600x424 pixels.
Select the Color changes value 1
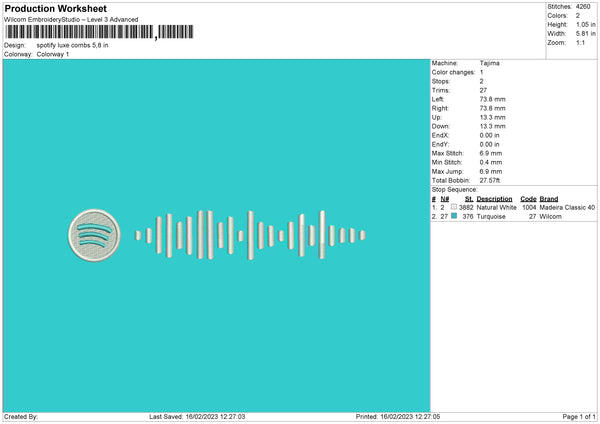(481, 72)
